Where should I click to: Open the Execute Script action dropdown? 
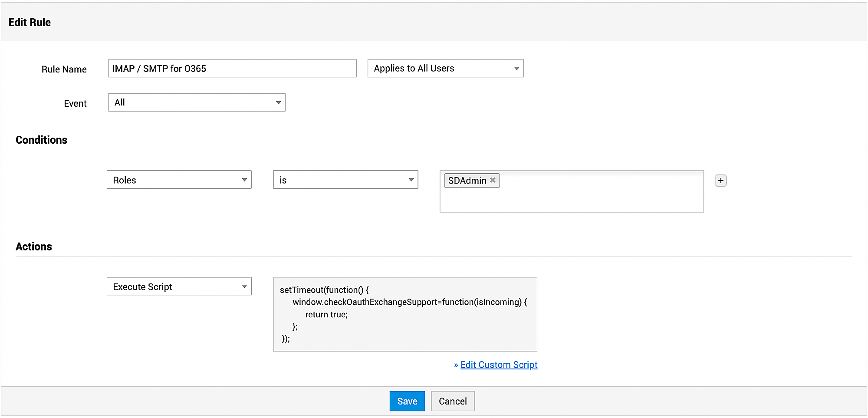pos(179,286)
